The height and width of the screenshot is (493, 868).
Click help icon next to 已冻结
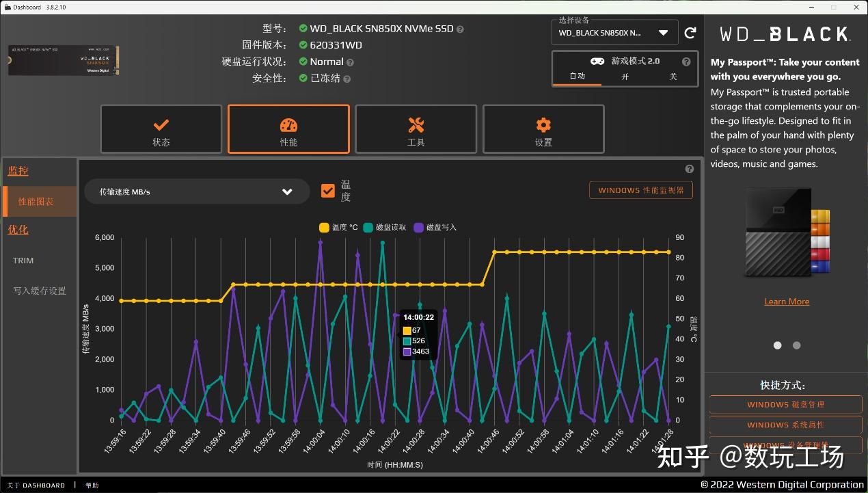[x=347, y=79]
